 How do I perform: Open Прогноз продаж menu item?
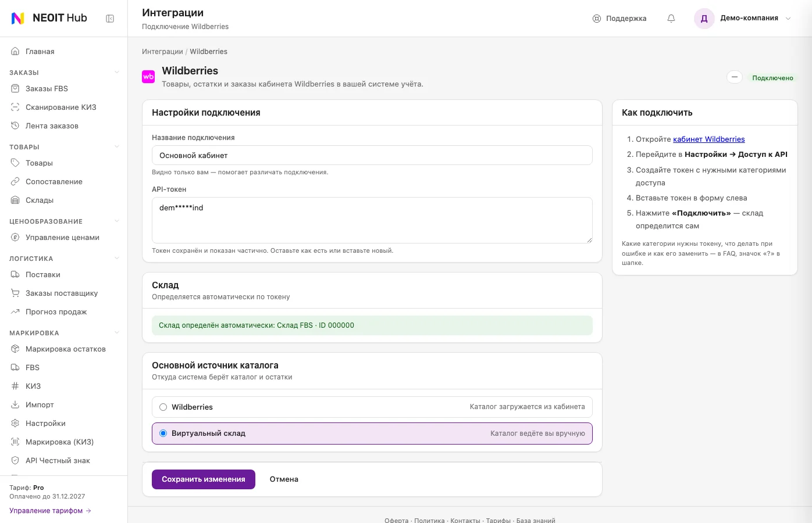64,312
